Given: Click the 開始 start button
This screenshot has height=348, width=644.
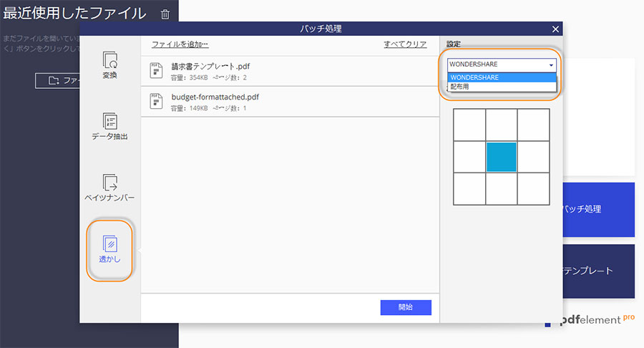Looking at the screenshot, I should point(406,307).
